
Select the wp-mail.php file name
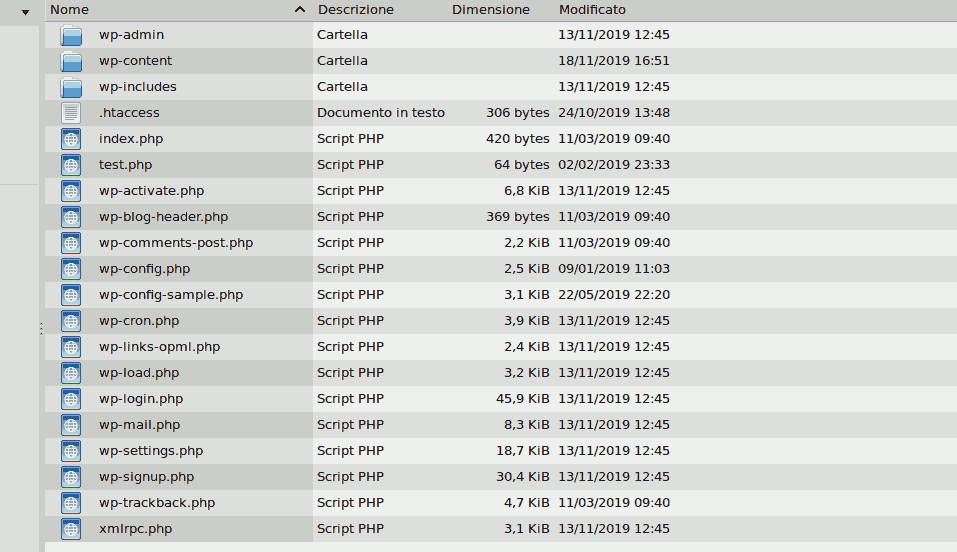pyautogui.click(x=139, y=424)
